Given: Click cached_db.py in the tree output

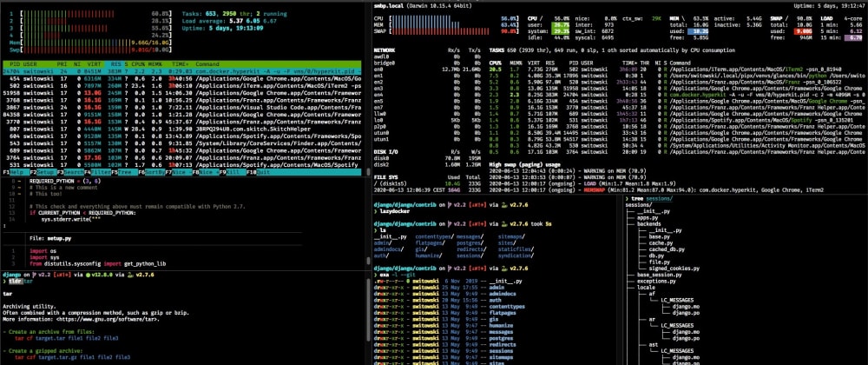Looking at the screenshot, I should click(666, 249).
